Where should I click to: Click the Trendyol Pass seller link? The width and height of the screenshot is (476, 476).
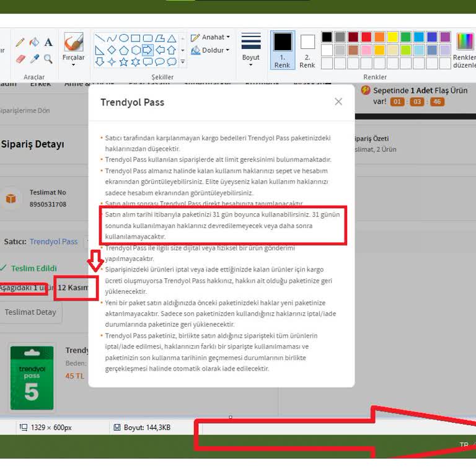click(54, 242)
